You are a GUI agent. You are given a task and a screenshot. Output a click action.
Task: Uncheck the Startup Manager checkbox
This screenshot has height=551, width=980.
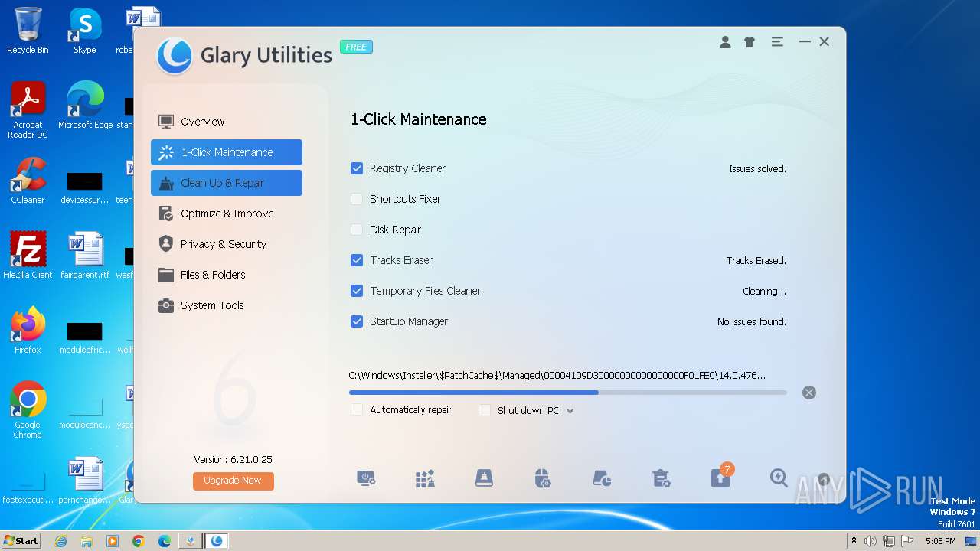(x=357, y=321)
